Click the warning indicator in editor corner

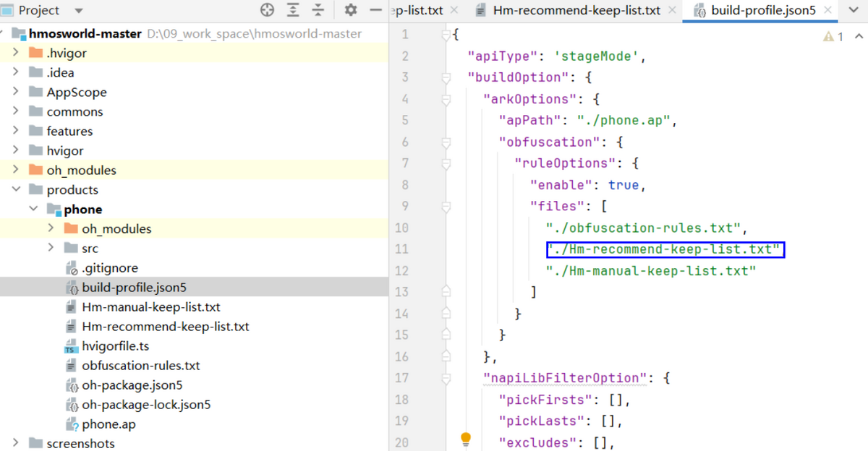coord(833,36)
